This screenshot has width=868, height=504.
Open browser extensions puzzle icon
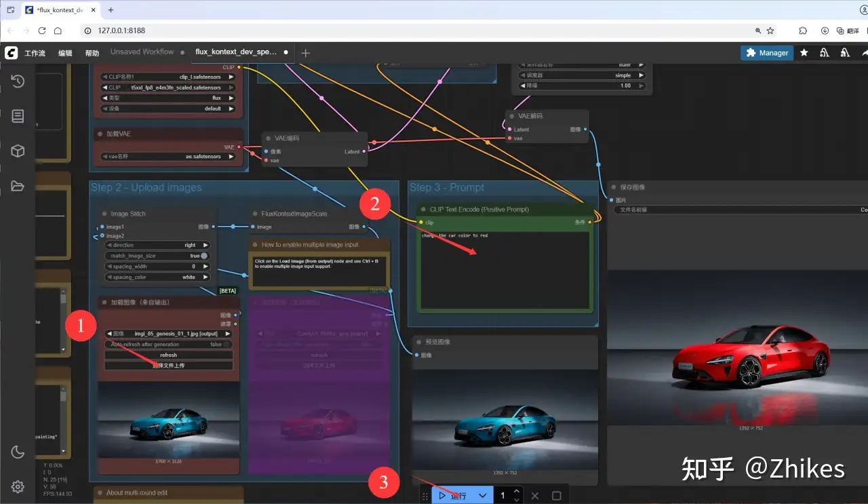pos(803,31)
